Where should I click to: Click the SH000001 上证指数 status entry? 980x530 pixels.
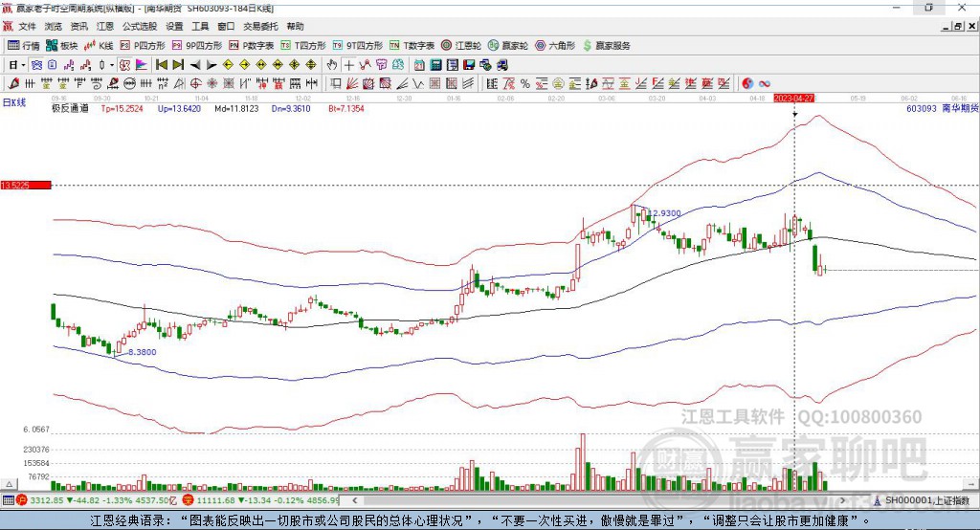pyautogui.click(x=927, y=500)
